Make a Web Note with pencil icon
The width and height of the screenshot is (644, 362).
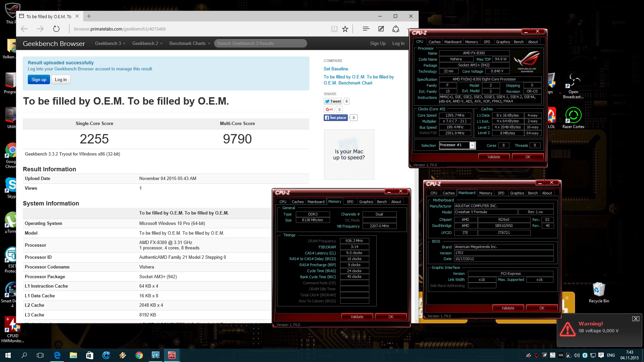click(381, 29)
